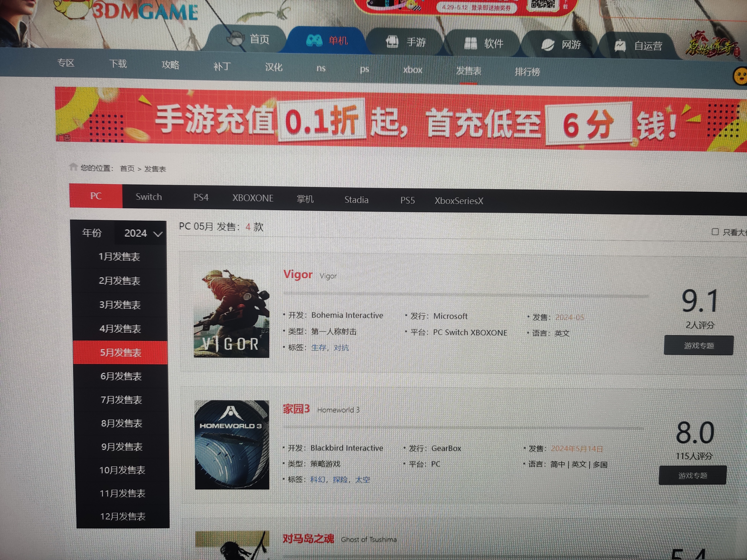
Task: Open the 3月发售表 list
Action: pos(120,305)
